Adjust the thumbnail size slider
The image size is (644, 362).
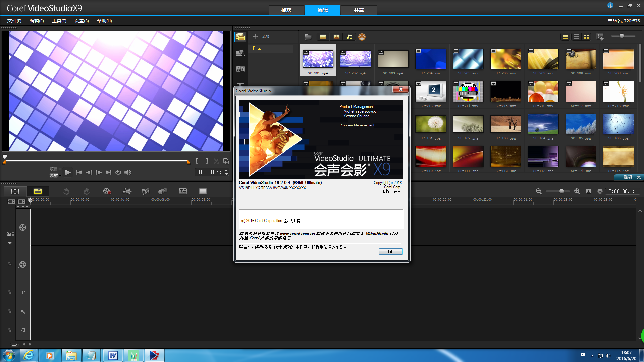tap(622, 36)
